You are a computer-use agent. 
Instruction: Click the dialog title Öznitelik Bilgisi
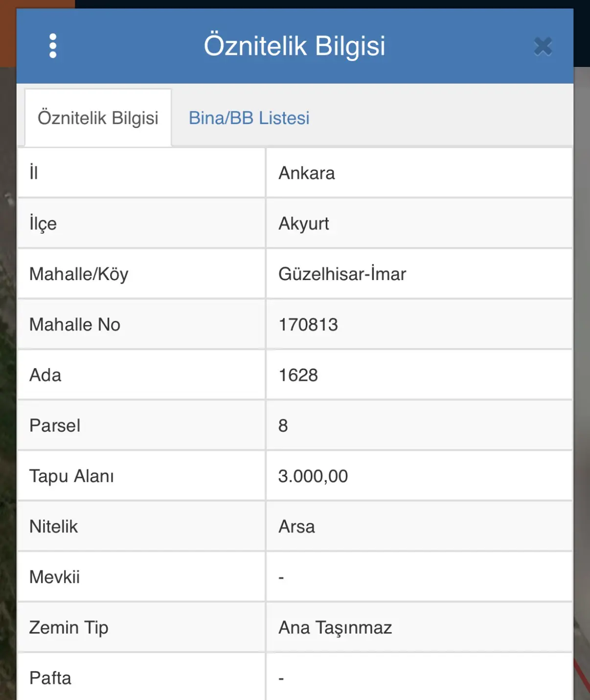pyautogui.click(x=295, y=46)
